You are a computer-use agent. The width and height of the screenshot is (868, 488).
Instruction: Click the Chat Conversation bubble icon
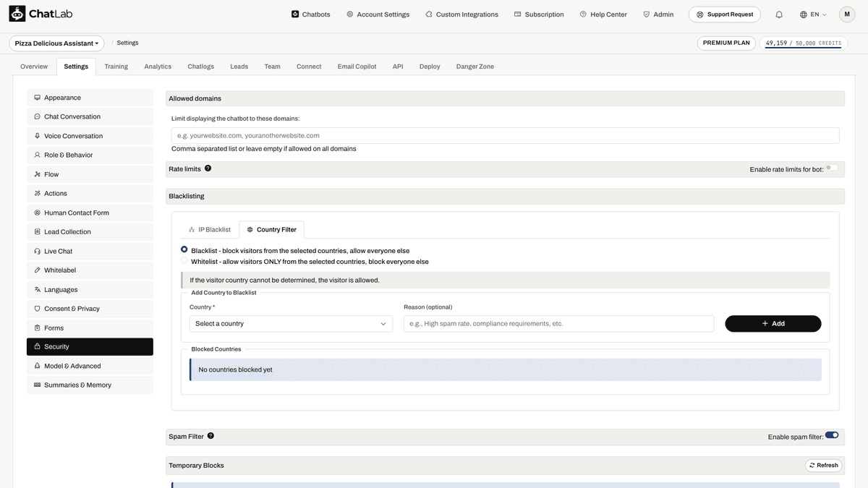click(37, 116)
